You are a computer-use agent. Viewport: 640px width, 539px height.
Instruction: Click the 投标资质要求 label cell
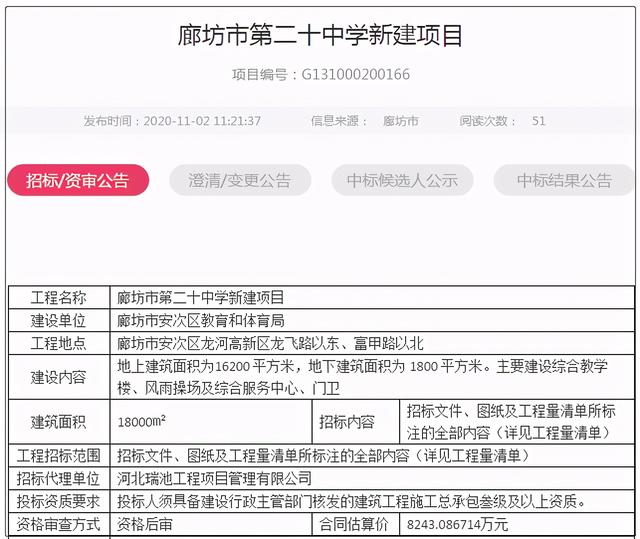[59, 501]
